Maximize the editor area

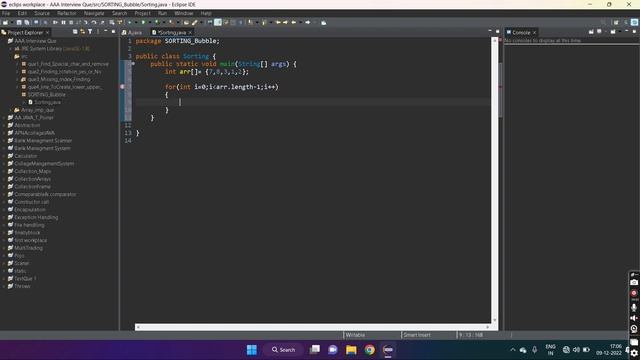point(498,31)
